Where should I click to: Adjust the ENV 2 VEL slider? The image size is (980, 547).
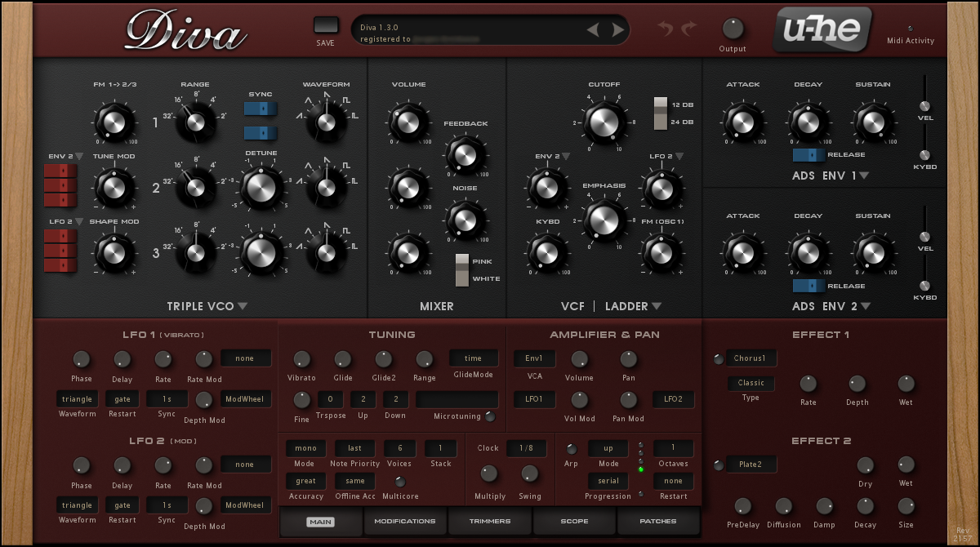click(925, 237)
